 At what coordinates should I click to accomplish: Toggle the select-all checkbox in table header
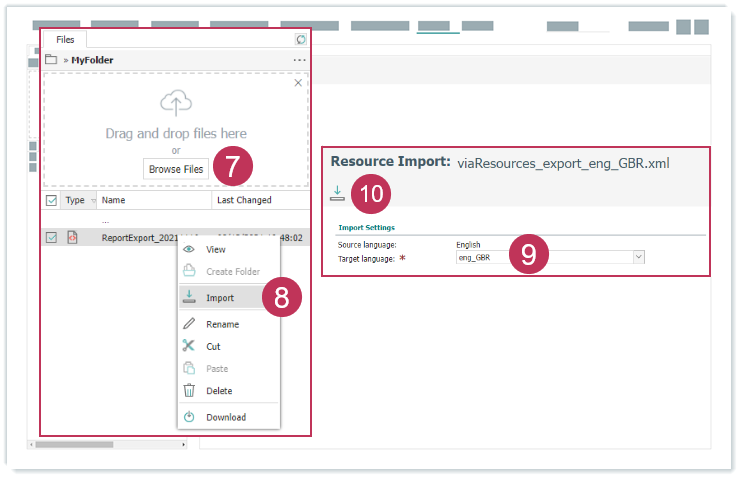pyautogui.click(x=52, y=200)
